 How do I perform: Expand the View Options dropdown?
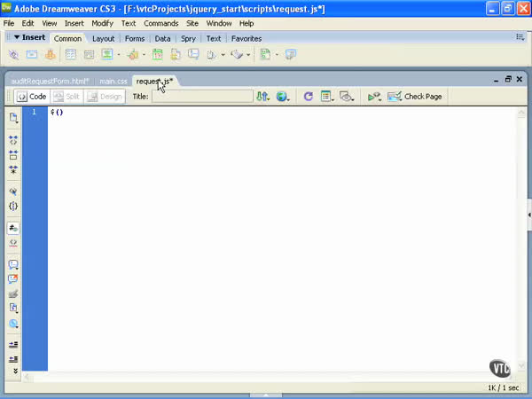pos(327,96)
